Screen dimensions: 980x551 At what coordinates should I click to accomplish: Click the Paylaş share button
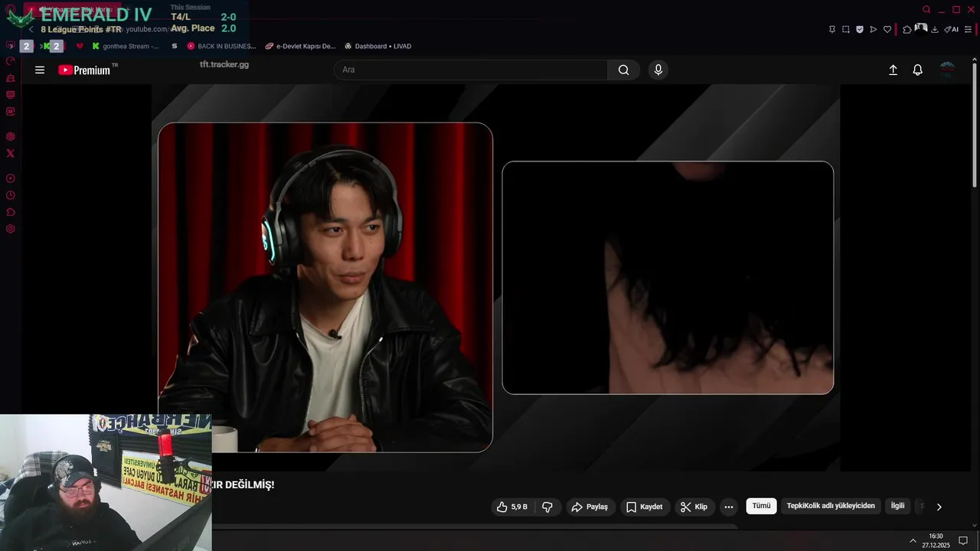(x=590, y=507)
